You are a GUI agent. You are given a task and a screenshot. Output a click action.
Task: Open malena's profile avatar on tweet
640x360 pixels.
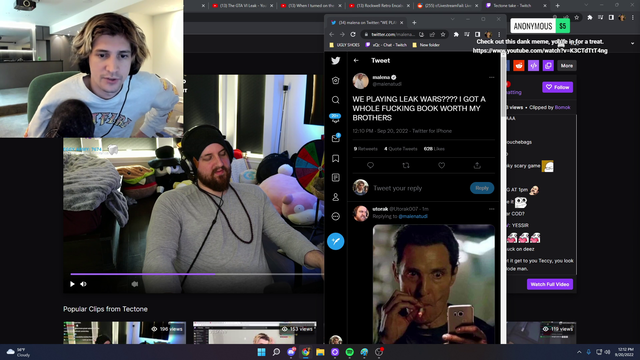(360, 81)
